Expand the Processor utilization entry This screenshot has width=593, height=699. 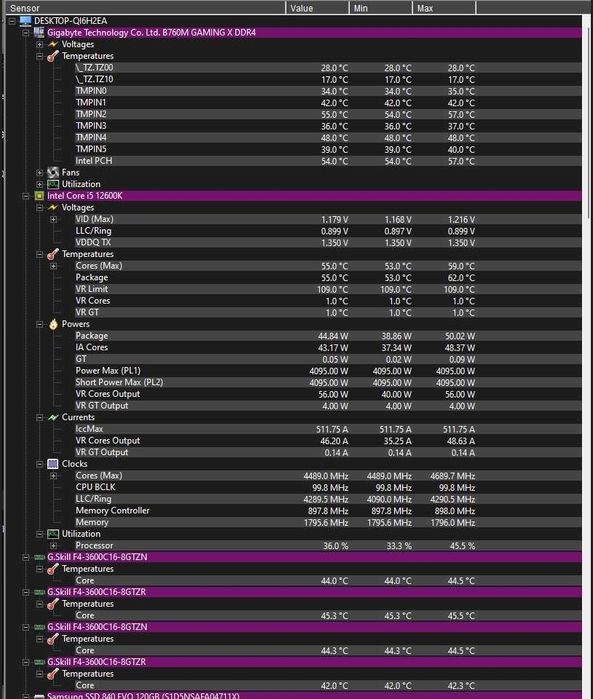click(54, 546)
